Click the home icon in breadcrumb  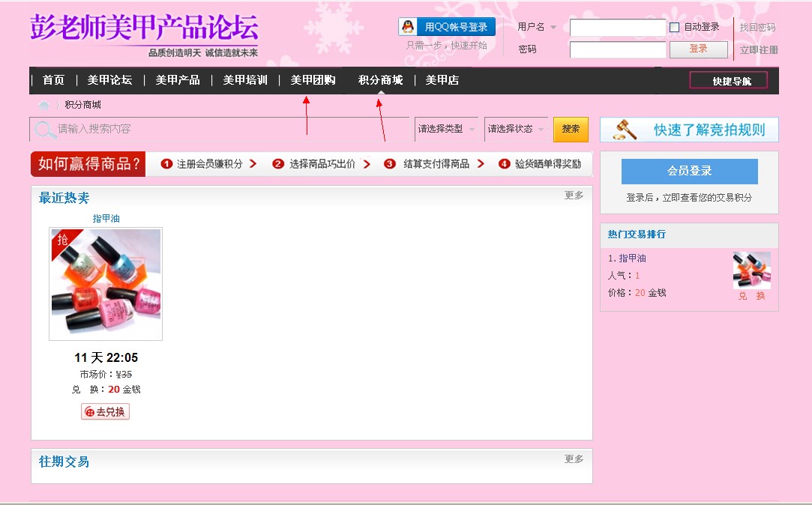point(44,105)
